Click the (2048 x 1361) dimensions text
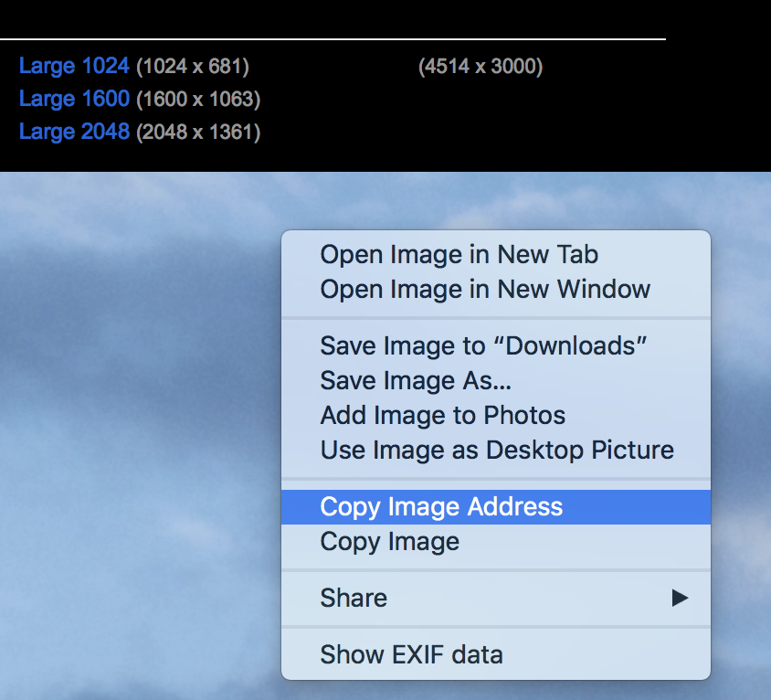The width and height of the screenshot is (771, 700). click(x=198, y=133)
